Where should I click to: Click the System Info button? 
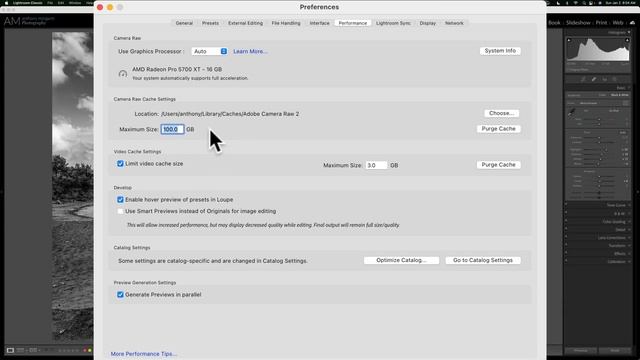pyautogui.click(x=500, y=51)
